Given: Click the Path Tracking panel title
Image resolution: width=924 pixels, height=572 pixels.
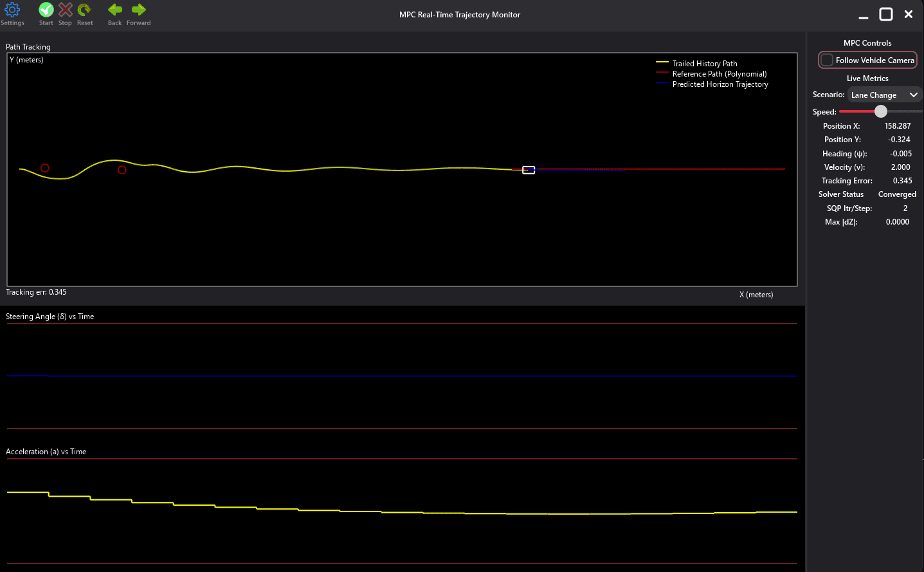Looking at the screenshot, I should pos(28,47).
